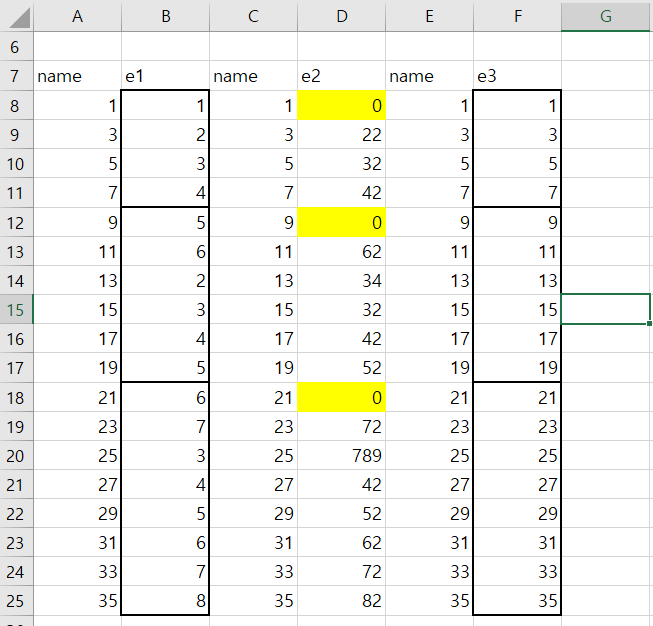Click cell D19 with value 72
Image resolution: width=653 pixels, height=626 pixels.
pos(341,426)
